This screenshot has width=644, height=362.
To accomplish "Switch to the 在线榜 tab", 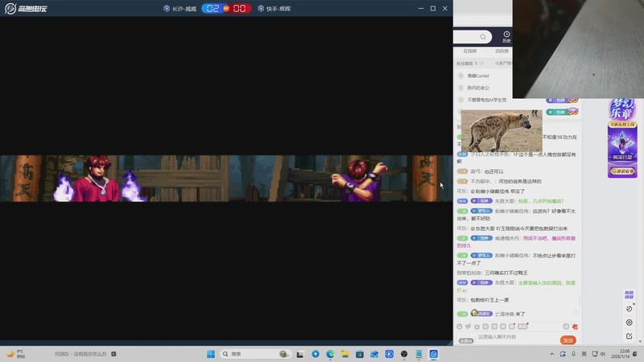I will click(470, 51).
